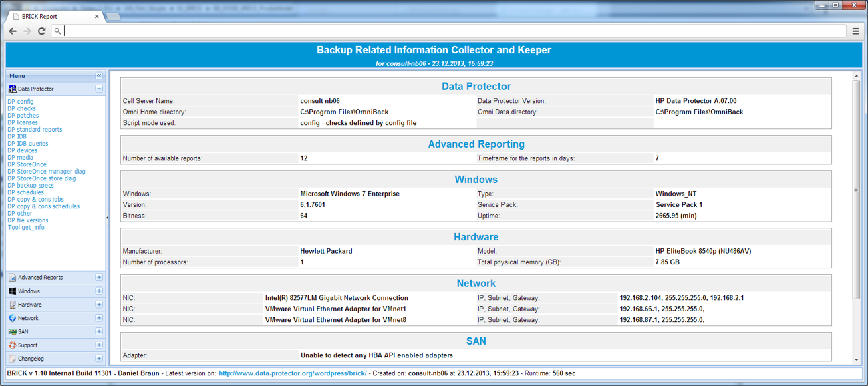
Task: Click the SAN section icon
Action: click(12, 332)
